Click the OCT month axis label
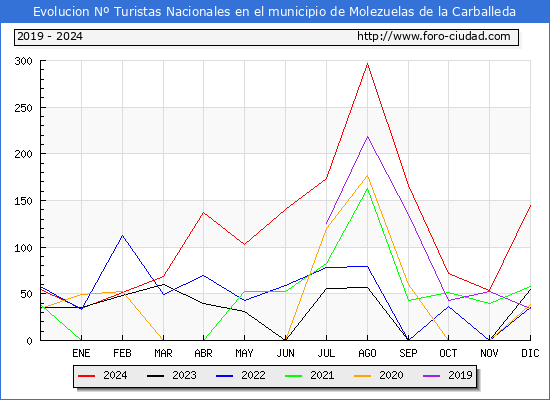Screen dimensions: 550x400 (448, 353)
